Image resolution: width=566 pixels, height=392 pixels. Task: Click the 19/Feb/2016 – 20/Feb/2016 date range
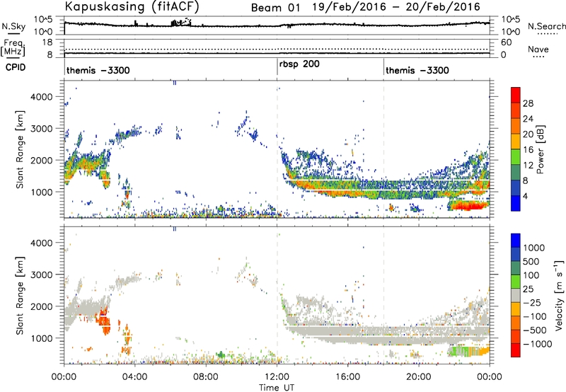tap(396, 7)
